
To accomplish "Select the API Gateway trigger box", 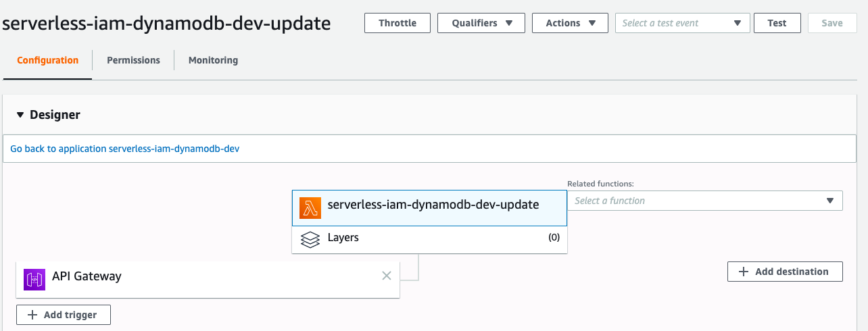I will coord(208,279).
